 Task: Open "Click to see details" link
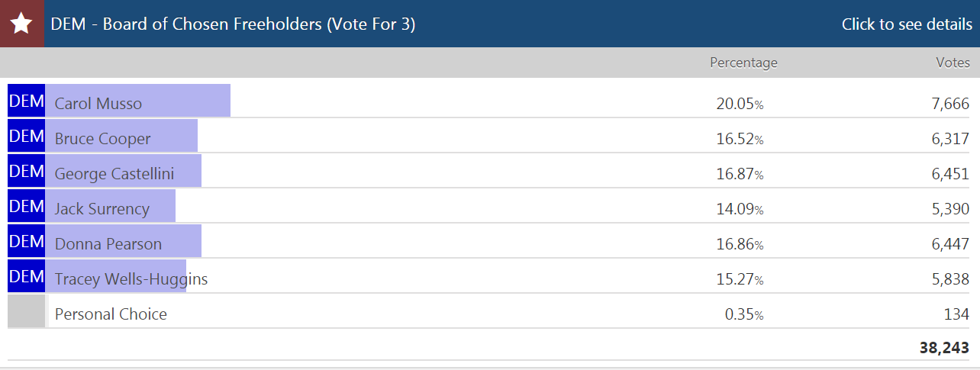tap(906, 24)
